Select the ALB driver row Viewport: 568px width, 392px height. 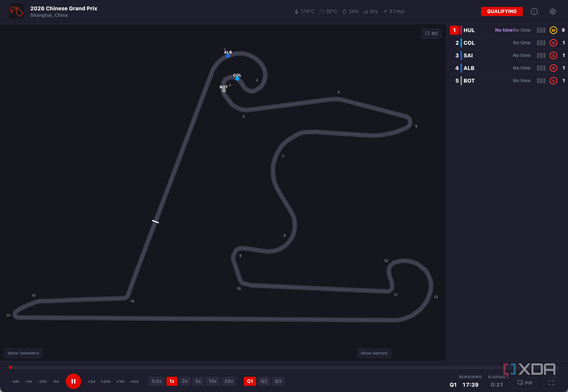[x=508, y=68]
